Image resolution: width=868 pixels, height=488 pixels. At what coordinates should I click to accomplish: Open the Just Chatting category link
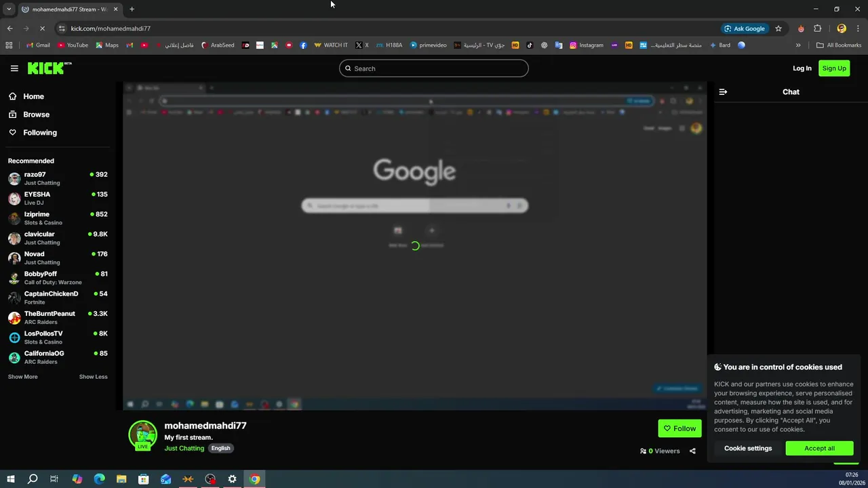pyautogui.click(x=184, y=448)
